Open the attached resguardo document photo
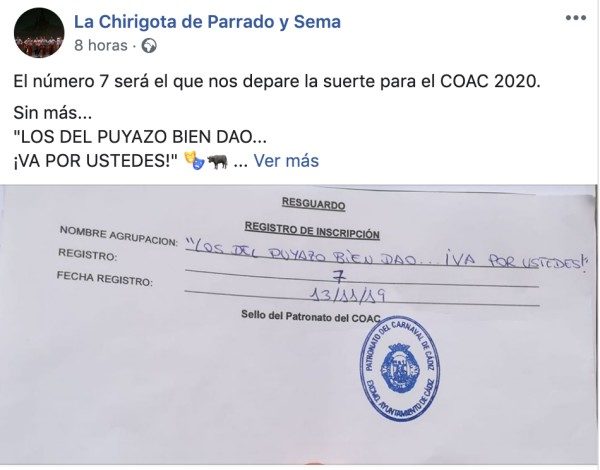This screenshot has width=600, height=470. [x=299, y=325]
